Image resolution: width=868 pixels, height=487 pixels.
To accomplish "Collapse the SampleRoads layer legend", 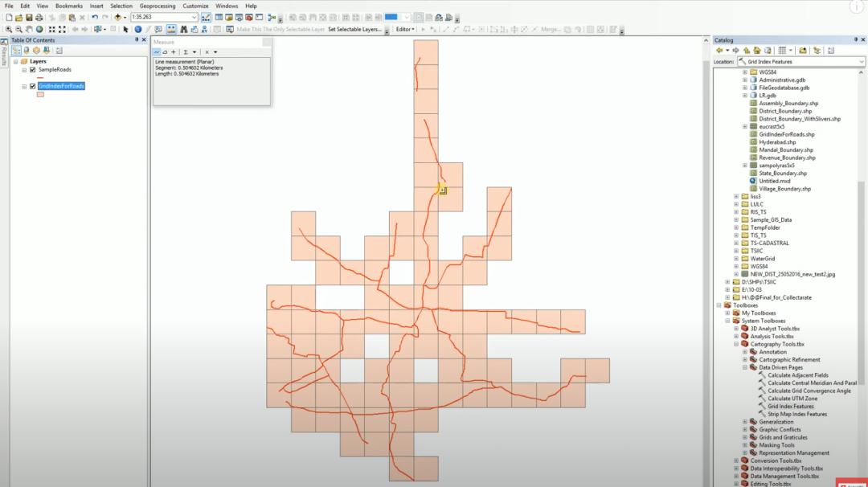I will coord(24,70).
